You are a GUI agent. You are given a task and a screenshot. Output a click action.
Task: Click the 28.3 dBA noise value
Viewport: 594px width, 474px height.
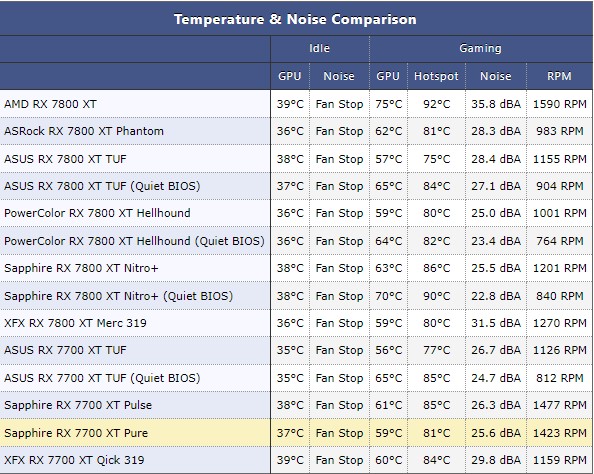tap(496, 131)
